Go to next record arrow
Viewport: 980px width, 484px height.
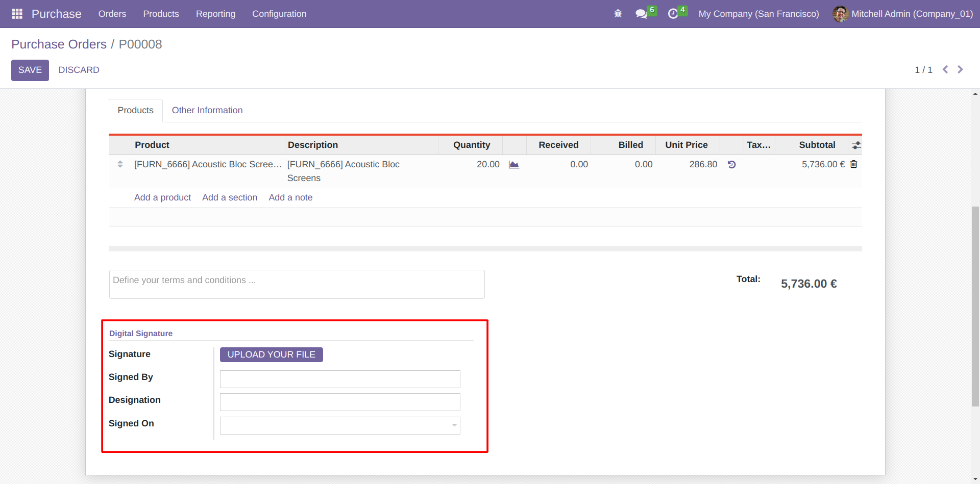pyautogui.click(x=960, y=69)
